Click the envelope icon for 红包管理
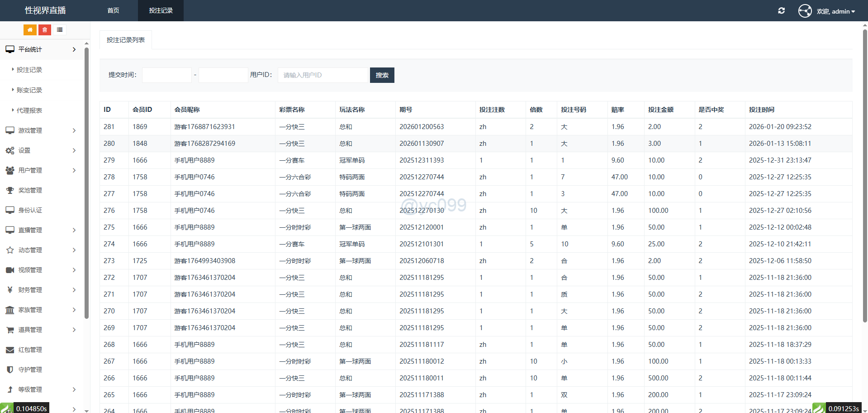This screenshot has height=413, width=868. [10, 350]
